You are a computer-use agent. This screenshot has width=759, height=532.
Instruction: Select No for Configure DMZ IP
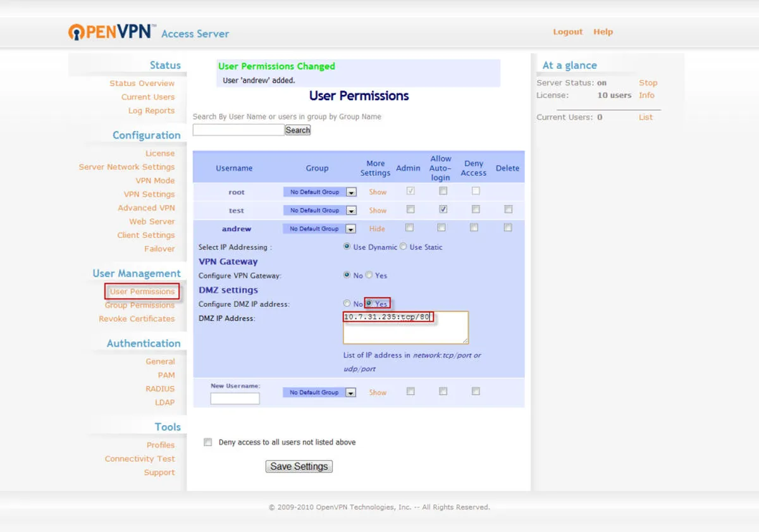point(347,304)
